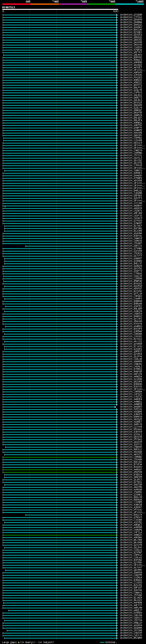Screen dimensions: 146x644
Task: Open entry UniRef100_A4NN11
Action: click(131, 402)
